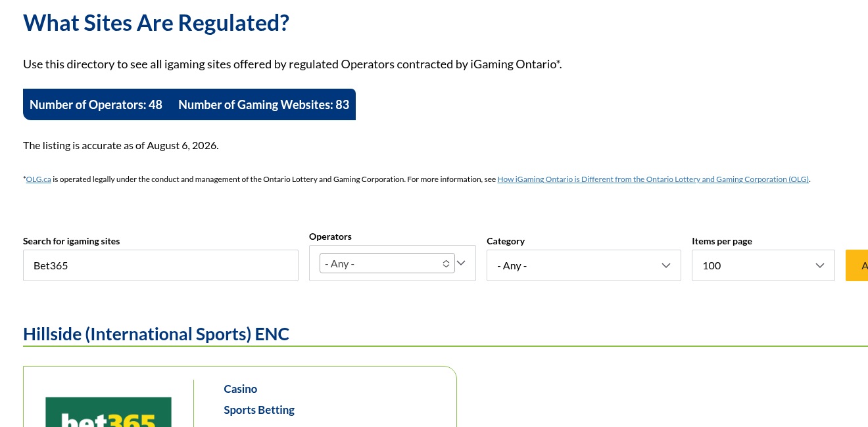Click the yellow Apply button
This screenshot has width=868, height=427.
click(857, 265)
